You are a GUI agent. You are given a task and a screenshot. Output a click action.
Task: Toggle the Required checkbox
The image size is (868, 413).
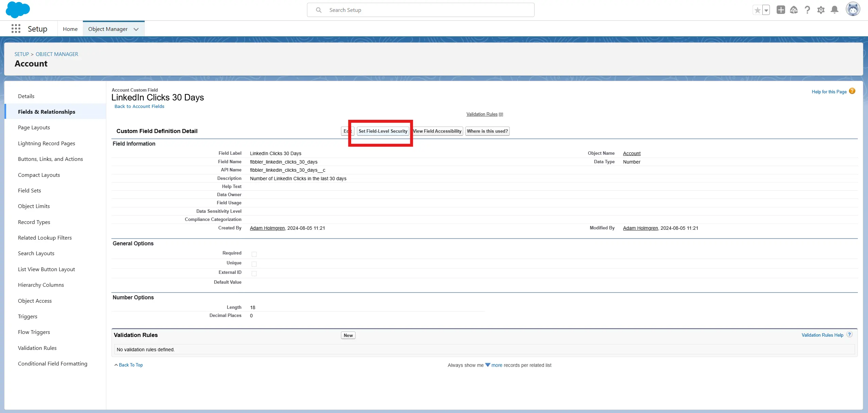click(254, 254)
